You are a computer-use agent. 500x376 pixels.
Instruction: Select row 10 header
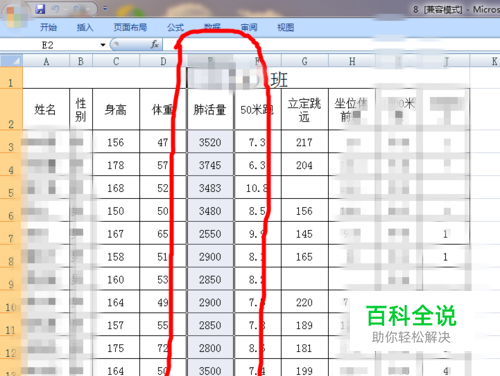point(11,302)
